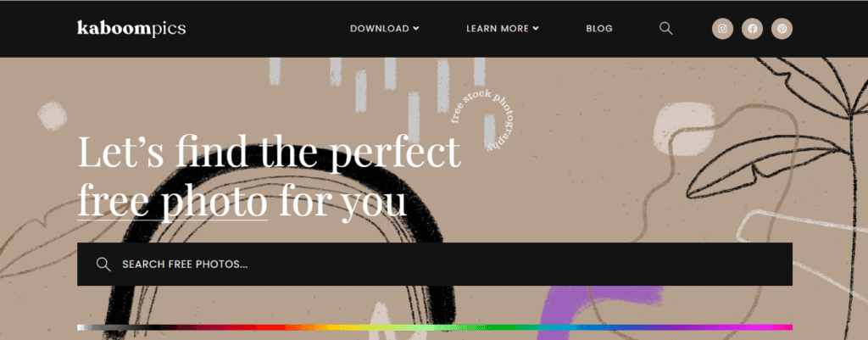Open the Facebook social icon
The height and width of the screenshot is (340, 868).
pos(753,29)
